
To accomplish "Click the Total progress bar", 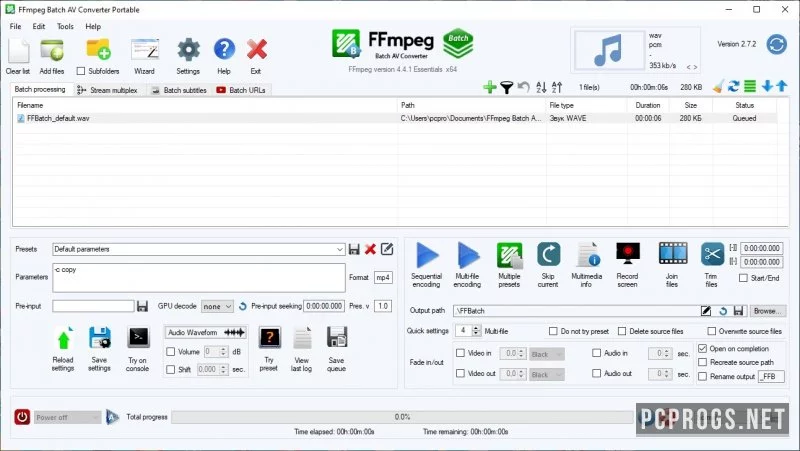I will (402, 417).
